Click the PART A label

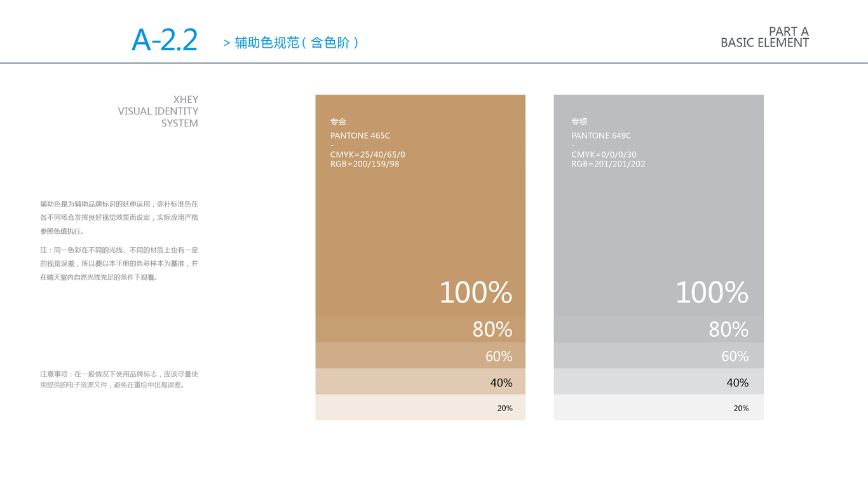789,32
